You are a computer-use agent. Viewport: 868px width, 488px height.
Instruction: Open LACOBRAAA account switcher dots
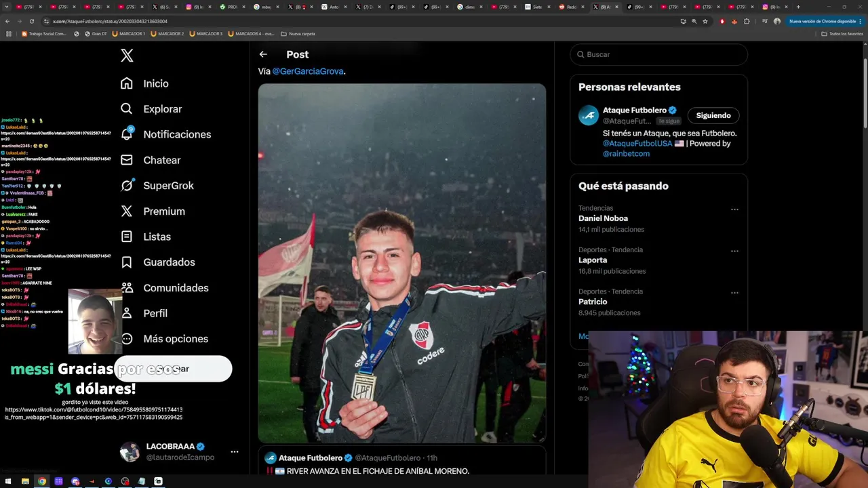coord(234,451)
